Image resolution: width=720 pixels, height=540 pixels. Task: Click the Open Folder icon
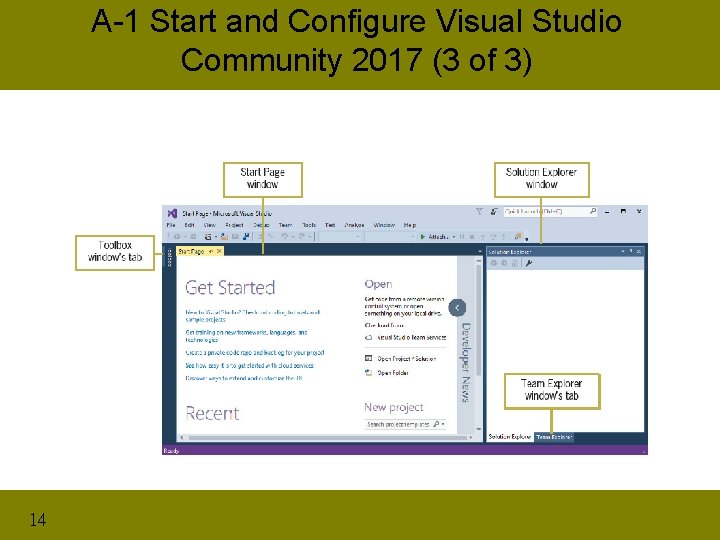(x=368, y=372)
